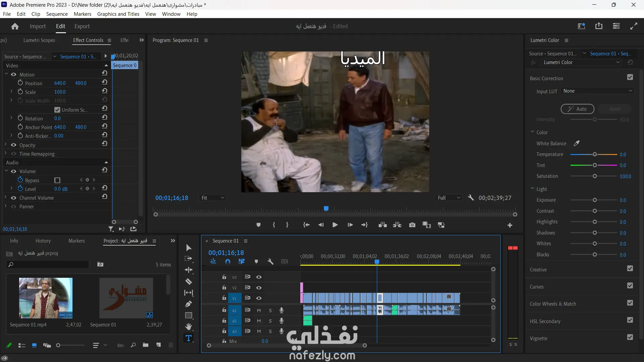Open the Fit zoom level dropdown
644x362 pixels.
(212, 198)
